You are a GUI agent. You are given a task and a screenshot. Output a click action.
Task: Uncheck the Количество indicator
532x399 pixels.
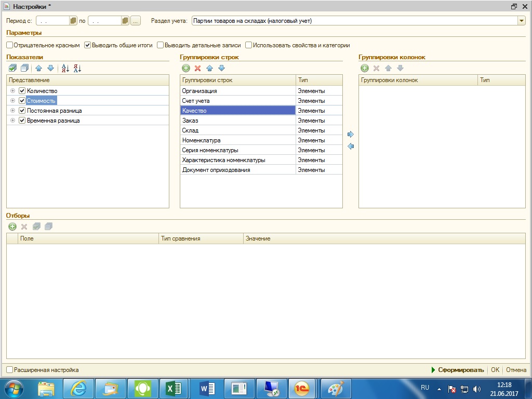22,91
